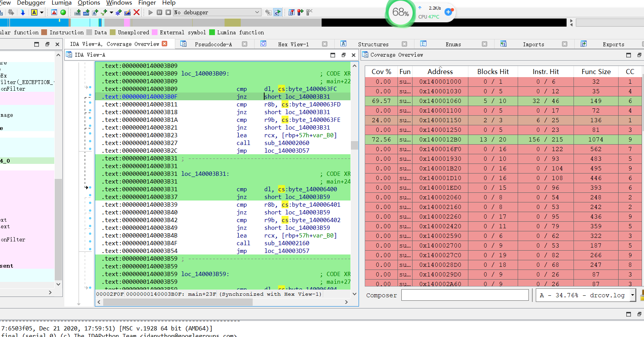Click the add breakpoint icon
644x337 pixels.
300,12
